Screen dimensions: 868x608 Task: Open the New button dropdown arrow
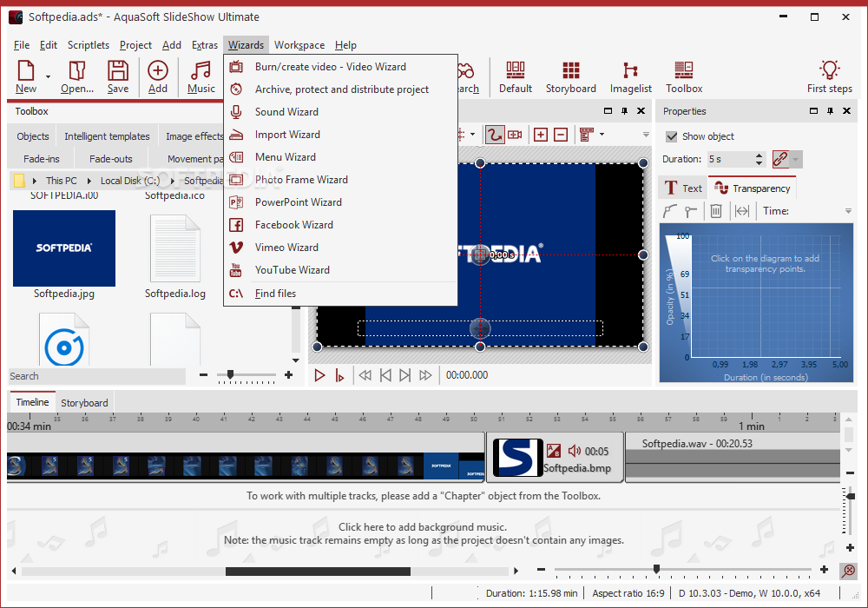click(x=48, y=76)
